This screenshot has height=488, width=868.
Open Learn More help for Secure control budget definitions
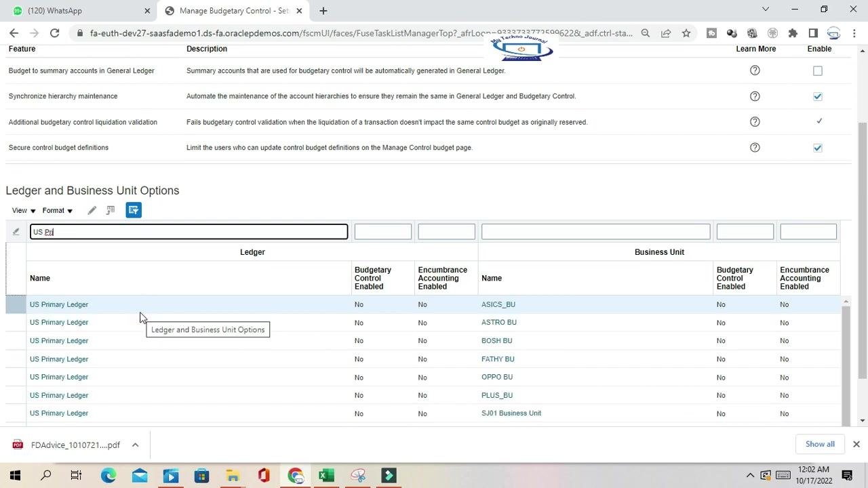pyautogui.click(x=755, y=148)
